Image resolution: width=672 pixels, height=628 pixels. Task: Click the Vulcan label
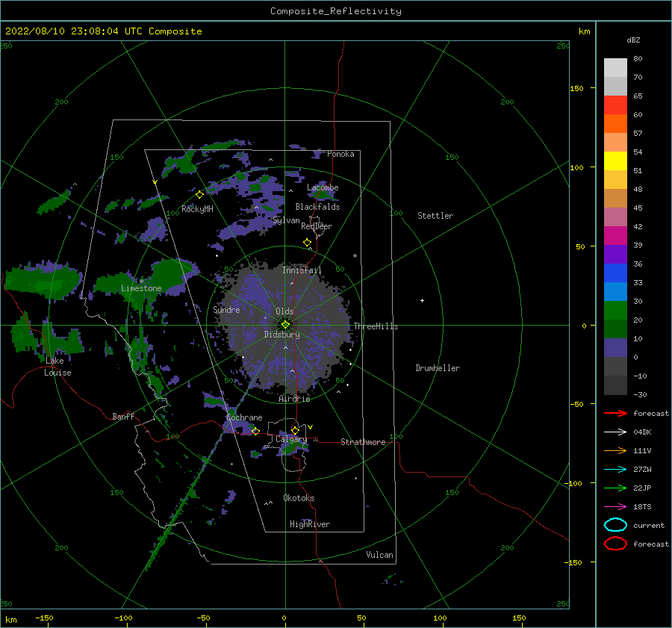point(380,555)
